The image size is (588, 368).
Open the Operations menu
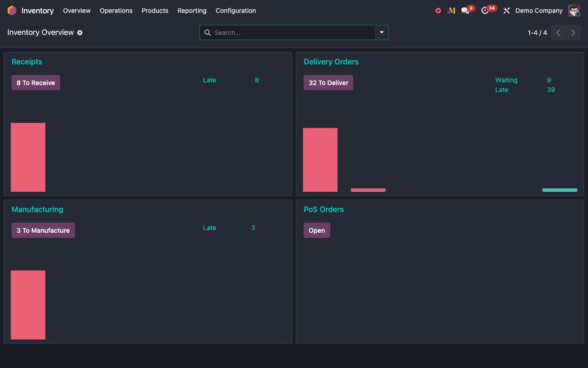tap(116, 11)
